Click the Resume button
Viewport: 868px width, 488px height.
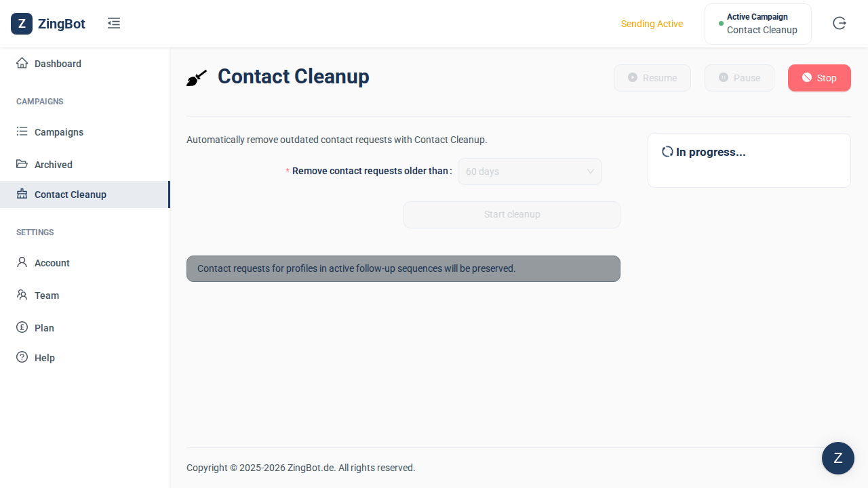(652, 78)
